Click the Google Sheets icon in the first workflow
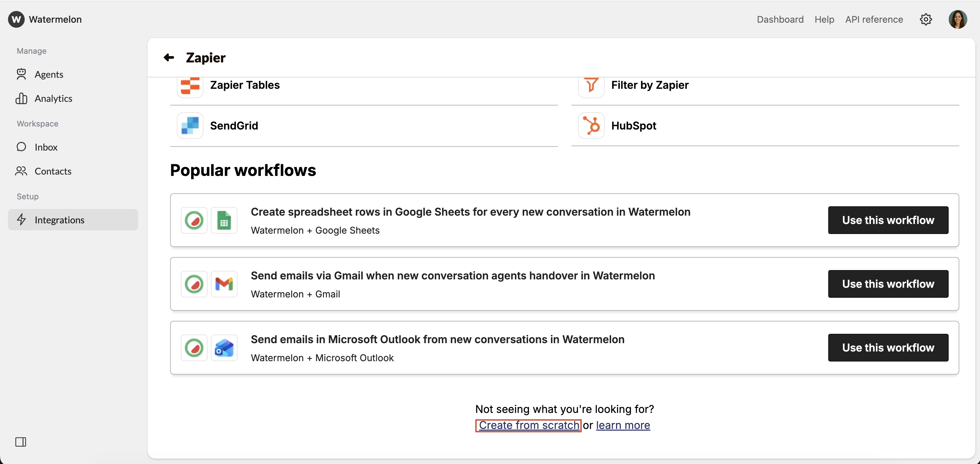Screen dimensions: 980x464 [224, 220]
